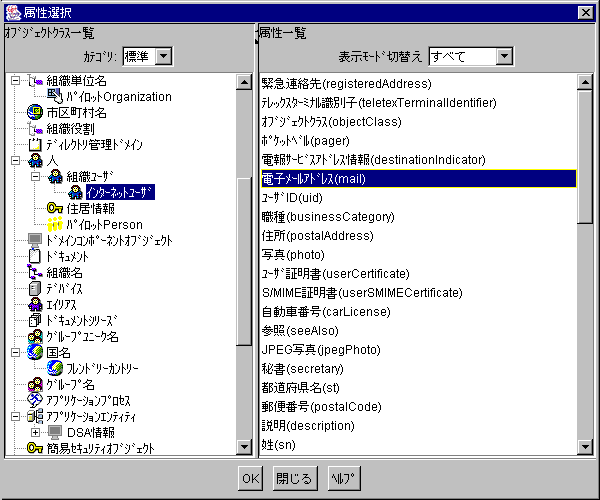Screen dimensions: 600x500
Task: Click the monitor icon for ドメインコンポーネントオブジェクト
Action: (35, 240)
